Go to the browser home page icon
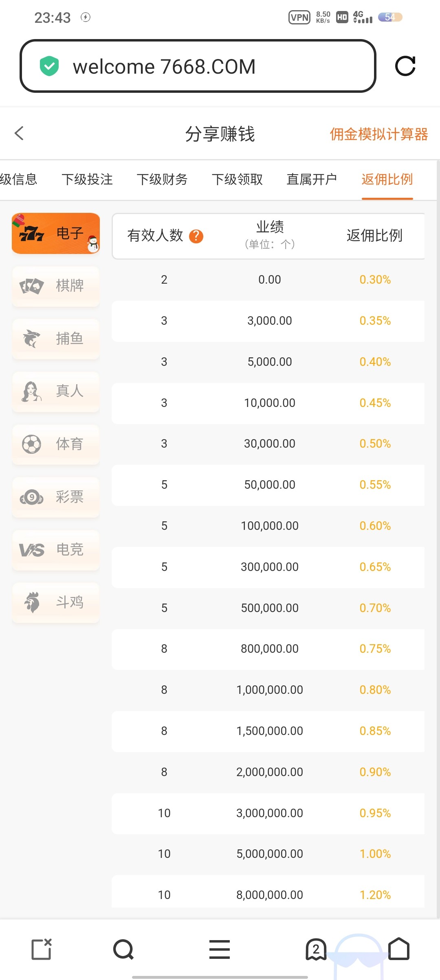Viewport: 440px width, 980px height. (398, 949)
